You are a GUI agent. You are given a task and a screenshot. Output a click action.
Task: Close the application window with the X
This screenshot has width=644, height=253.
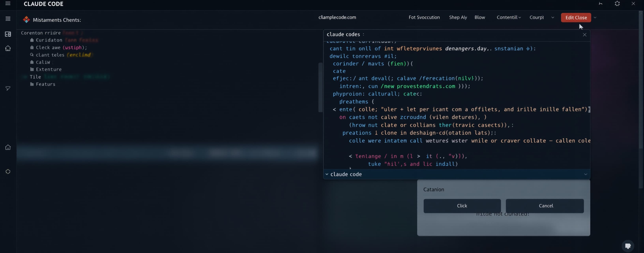(x=633, y=4)
